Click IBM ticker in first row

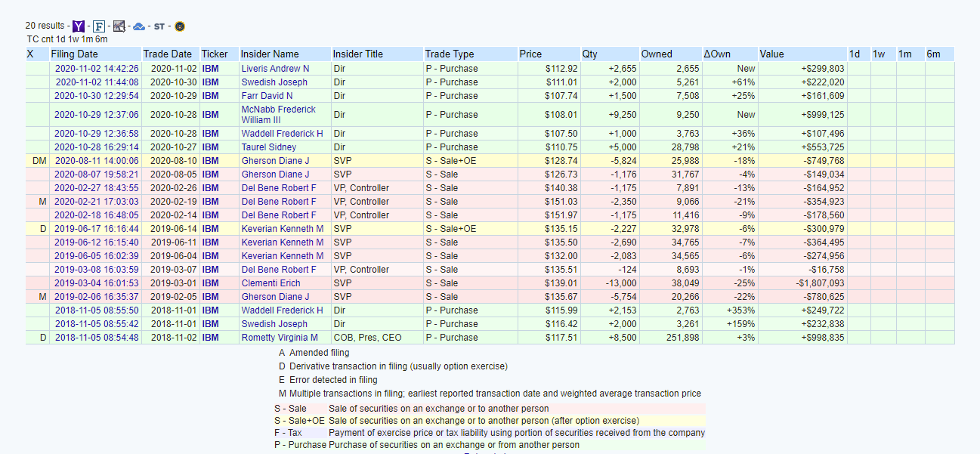pos(210,69)
